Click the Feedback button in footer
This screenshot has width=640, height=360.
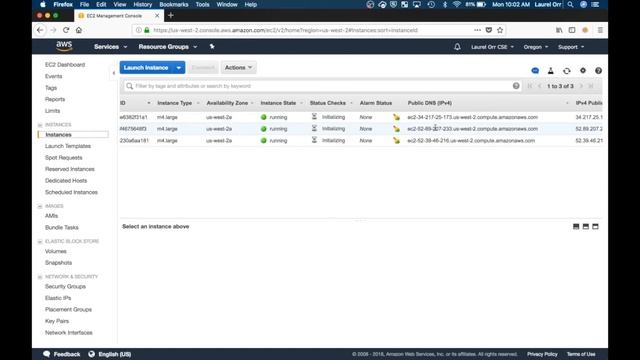pyautogui.click(x=62, y=354)
